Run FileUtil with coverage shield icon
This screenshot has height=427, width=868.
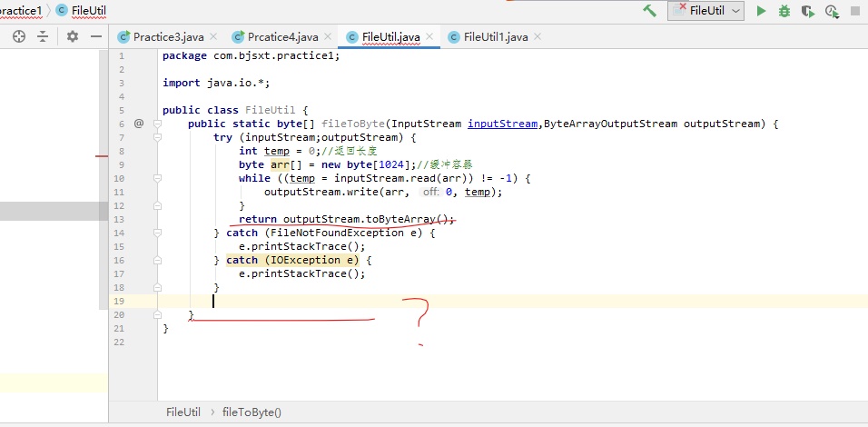808,11
